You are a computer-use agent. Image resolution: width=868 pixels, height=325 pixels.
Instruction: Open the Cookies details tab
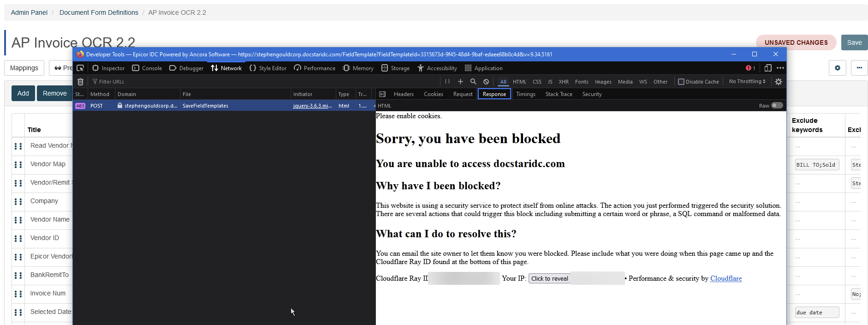point(434,94)
